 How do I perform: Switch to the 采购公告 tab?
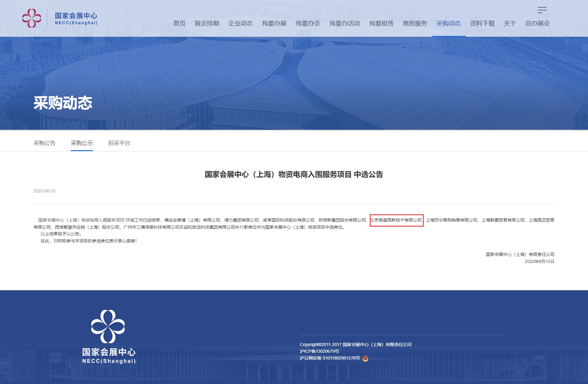point(44,143)
